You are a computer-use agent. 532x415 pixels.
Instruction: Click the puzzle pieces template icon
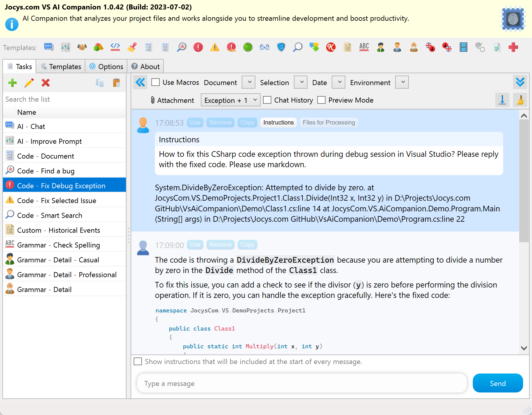click(x=314, y=47)
